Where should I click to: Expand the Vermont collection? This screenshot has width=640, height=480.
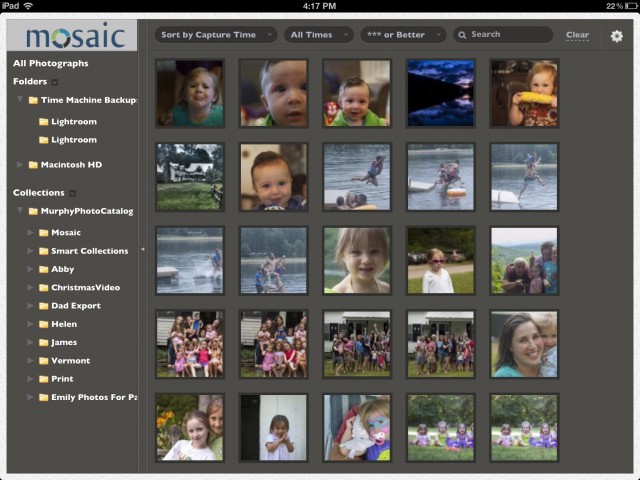tap(31, 361)
